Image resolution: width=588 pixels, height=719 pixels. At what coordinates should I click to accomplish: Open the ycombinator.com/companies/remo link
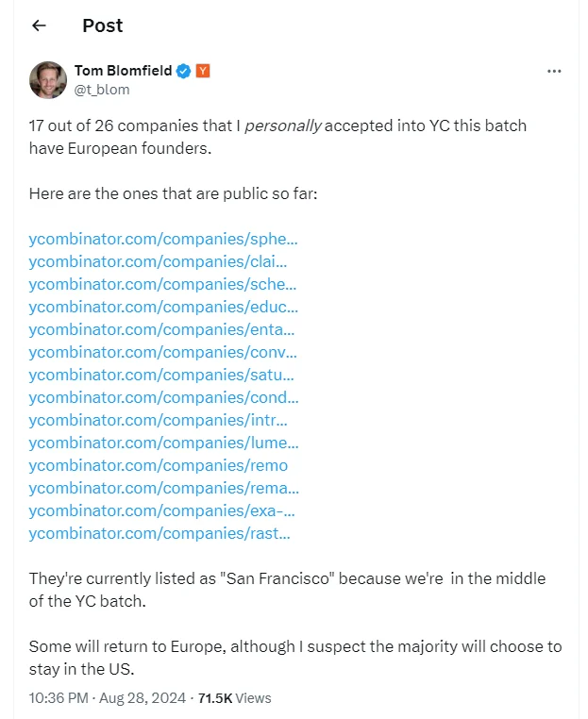(x=158, y=465)
